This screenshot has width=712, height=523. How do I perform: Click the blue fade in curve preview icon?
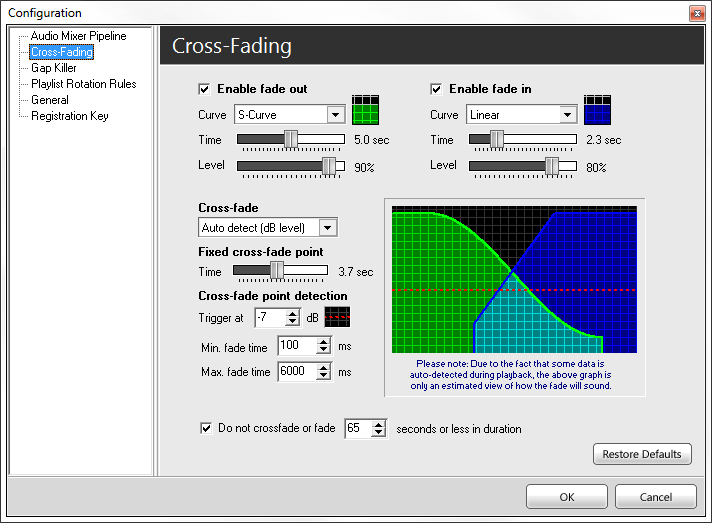click(597, 109)
